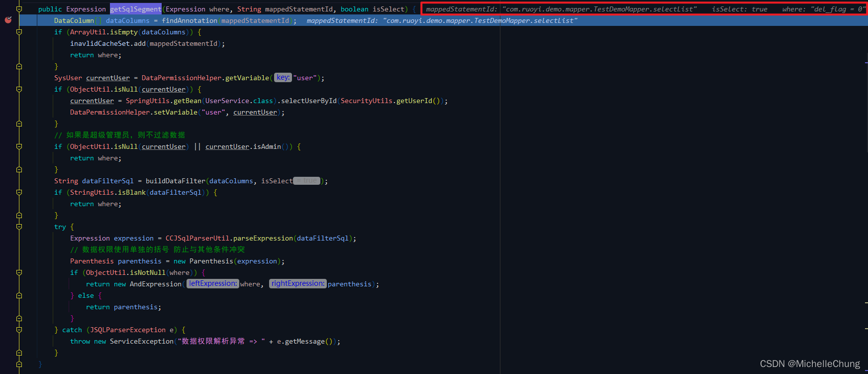Viewport: 868px width, 374px height.
Task: Click the e.getMessage() call
Action: pos(305,341)
